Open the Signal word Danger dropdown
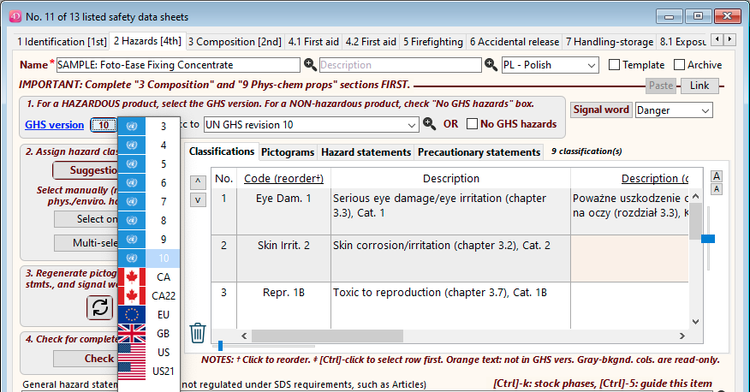 tap(673, 110)
